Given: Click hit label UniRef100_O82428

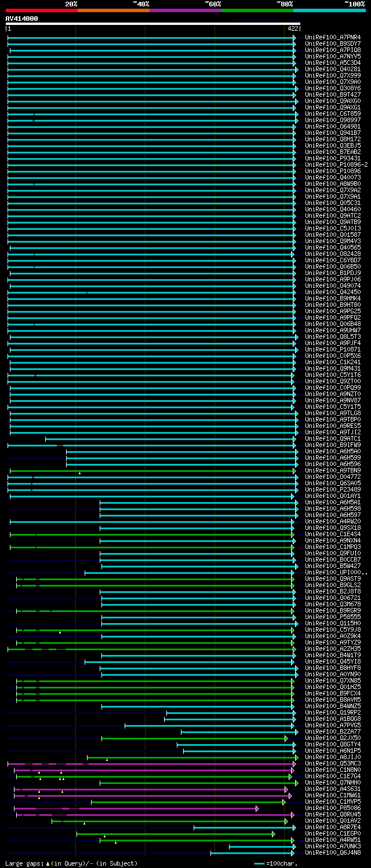Looking at the screenshot, I should 333,254.
